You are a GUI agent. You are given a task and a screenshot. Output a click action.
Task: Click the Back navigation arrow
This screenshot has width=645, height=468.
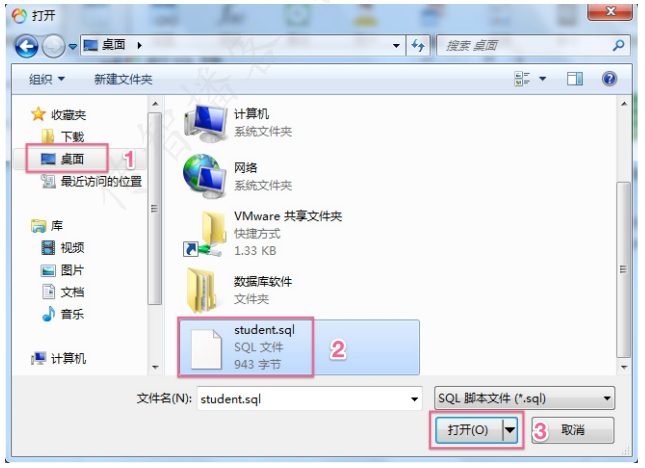27,46
